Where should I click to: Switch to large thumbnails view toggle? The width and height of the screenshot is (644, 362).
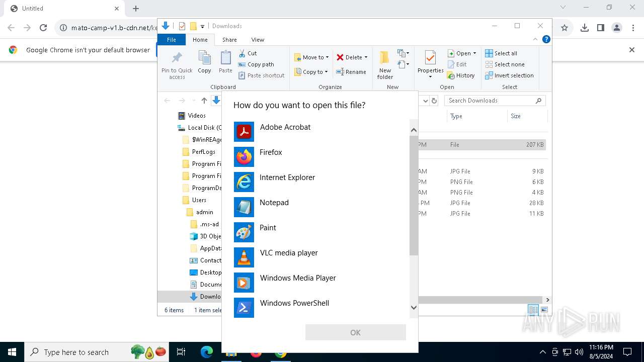point(544,310)
